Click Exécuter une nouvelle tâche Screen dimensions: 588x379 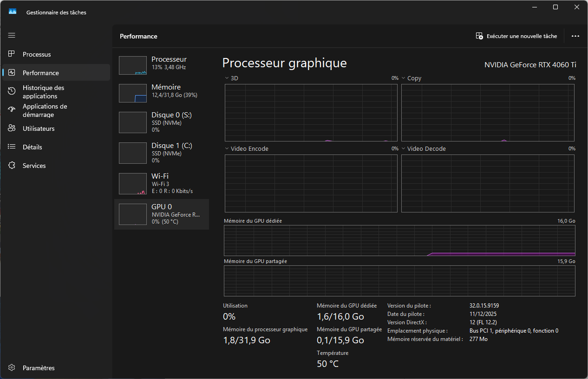516,36
